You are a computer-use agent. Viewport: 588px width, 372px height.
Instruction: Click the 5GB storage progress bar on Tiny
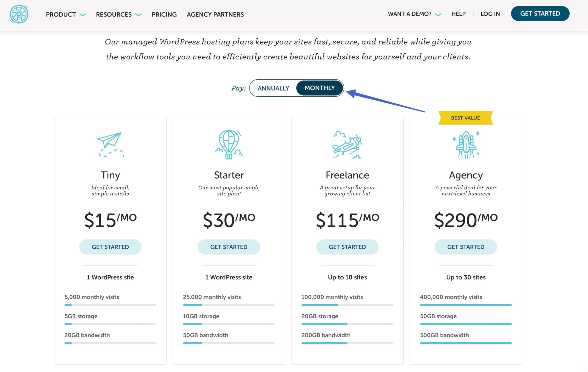coord(110,324)
